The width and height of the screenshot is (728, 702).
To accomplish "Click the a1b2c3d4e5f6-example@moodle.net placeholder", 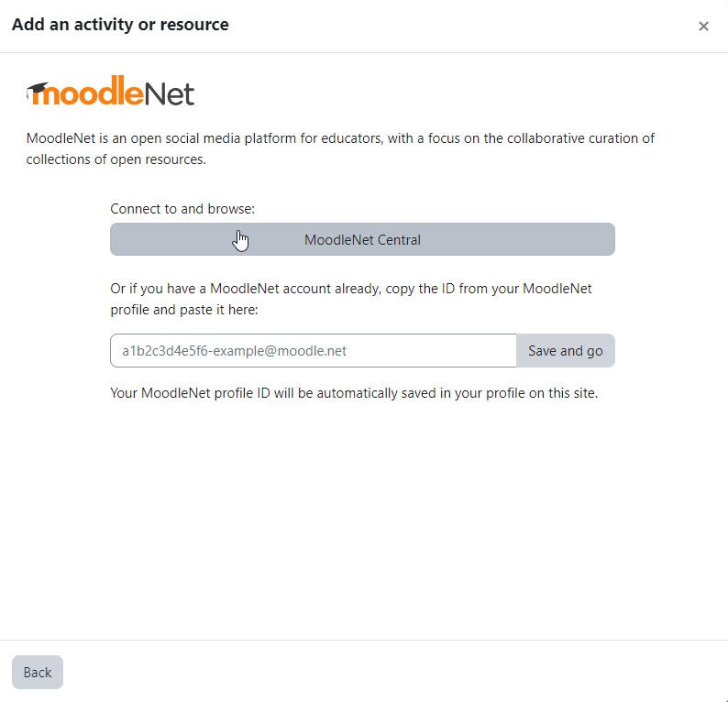I will [x=235, y=351].
